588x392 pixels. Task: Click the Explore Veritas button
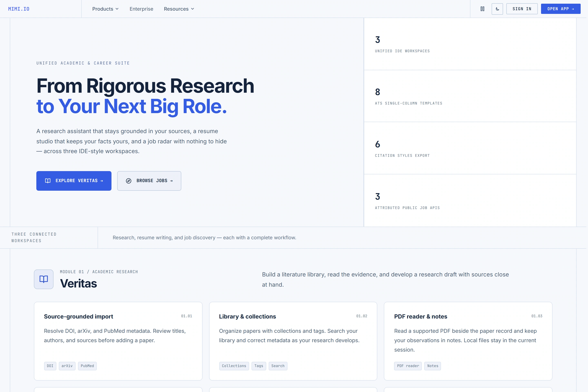tap(74, 181)
